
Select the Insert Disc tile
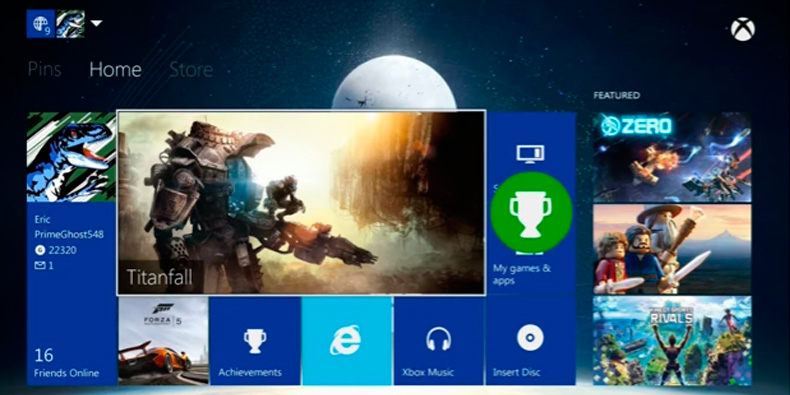pyautogui.click(x=531, y=341)
